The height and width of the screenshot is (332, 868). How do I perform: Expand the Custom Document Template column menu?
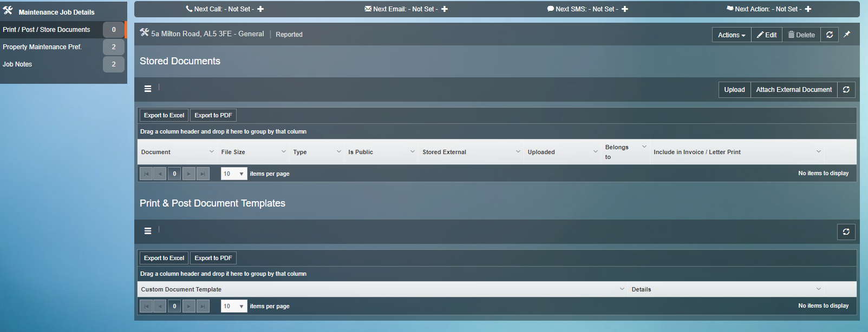tap(622, 289)
